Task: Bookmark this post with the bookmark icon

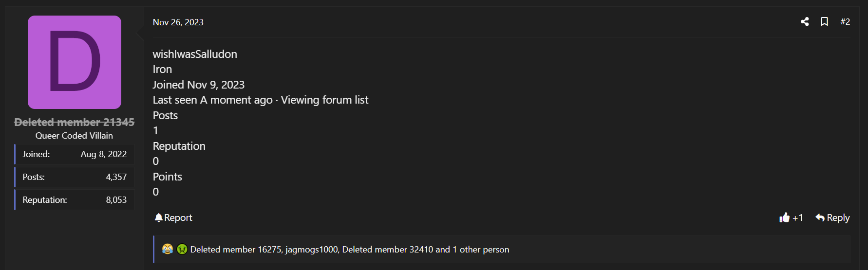Action: [824, 21]
